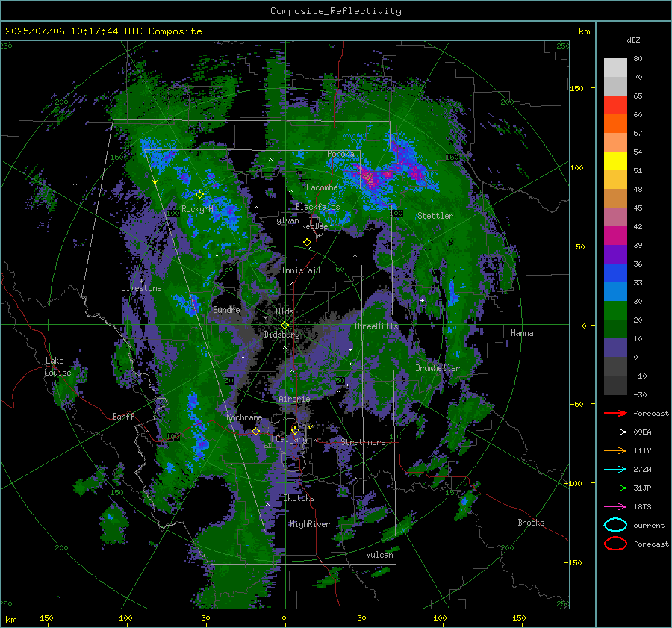Click the RedDeer city label

pos(317,226)
